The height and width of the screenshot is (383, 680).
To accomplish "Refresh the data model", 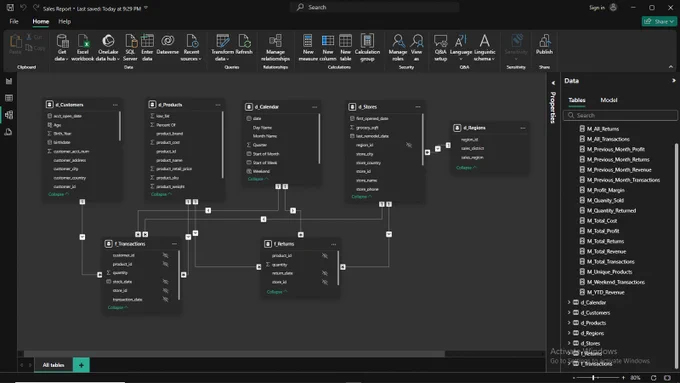I will click(x=244, y=45).
